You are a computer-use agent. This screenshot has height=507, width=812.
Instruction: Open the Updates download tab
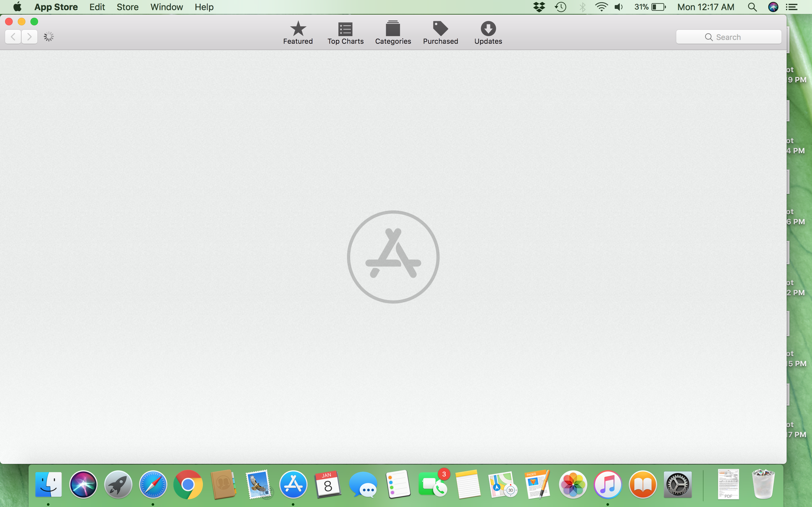[x=488, y=33]
